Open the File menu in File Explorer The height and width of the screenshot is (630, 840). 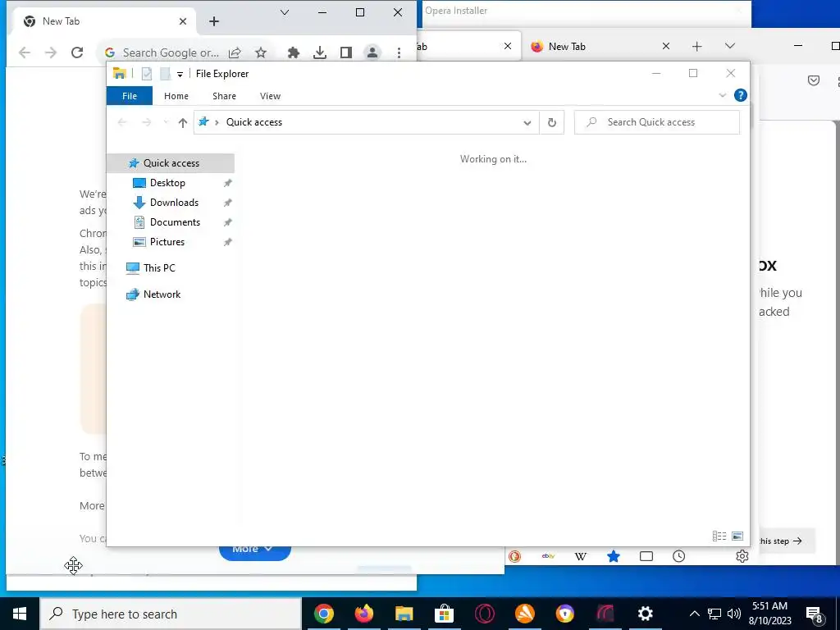[130, 96]
